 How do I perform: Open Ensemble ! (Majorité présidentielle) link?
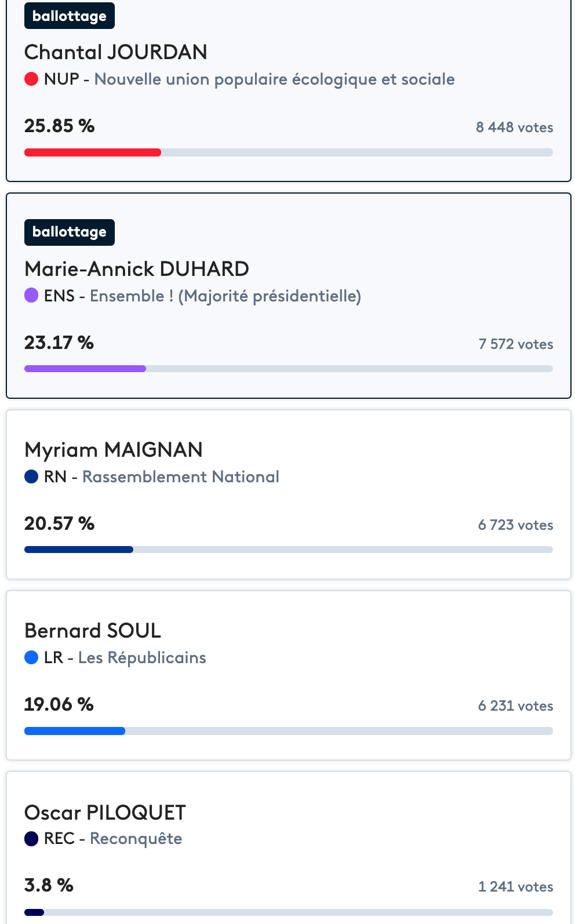coord(225,296)
